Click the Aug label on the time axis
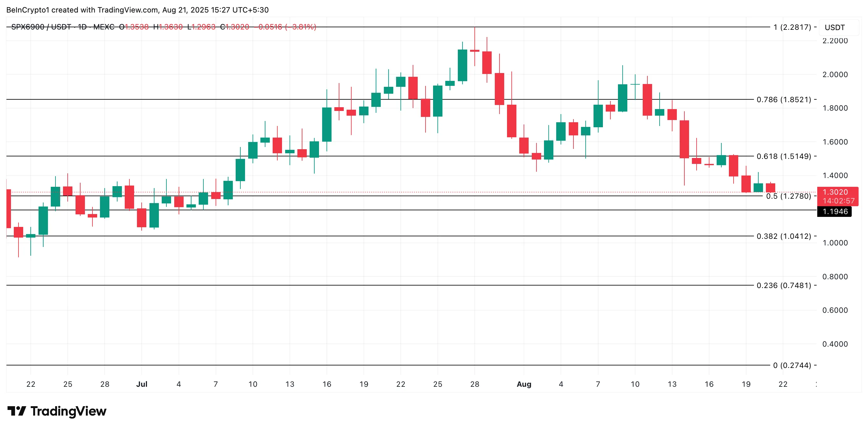This screenshot has width=868, height=430. click(524, 384)
